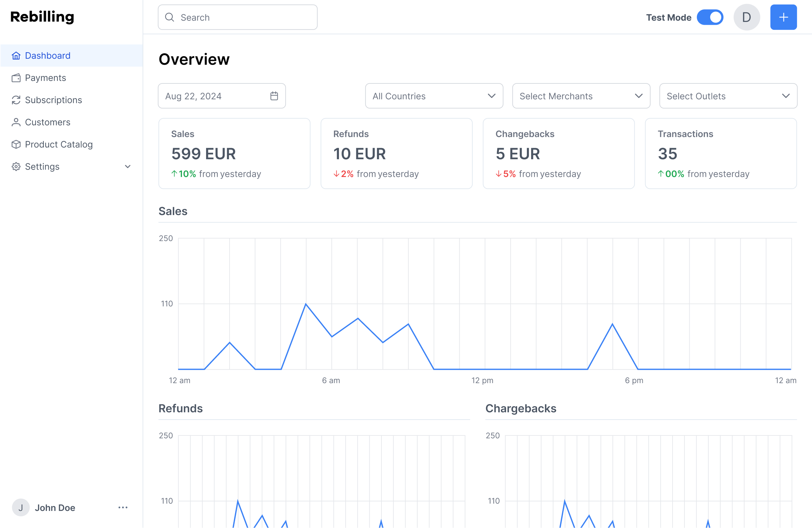The height and width of the screenshot is (528, 812).
Task: Click the Transactions 35 card
Action: (x=721, y=153)
